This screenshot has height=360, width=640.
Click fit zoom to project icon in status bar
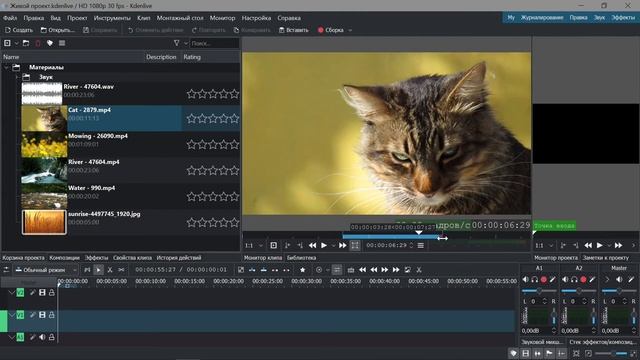[x=576, y=353]
